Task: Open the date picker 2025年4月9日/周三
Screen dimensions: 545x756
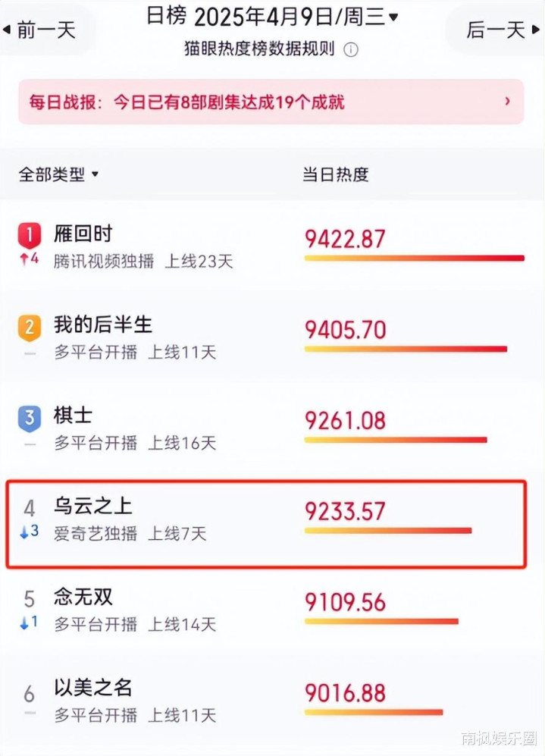Action: [x=296, y=16]
